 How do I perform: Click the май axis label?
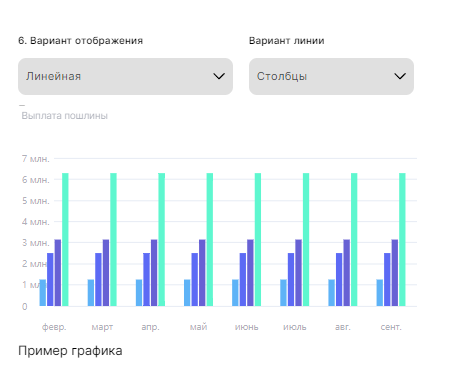(199, 327)
